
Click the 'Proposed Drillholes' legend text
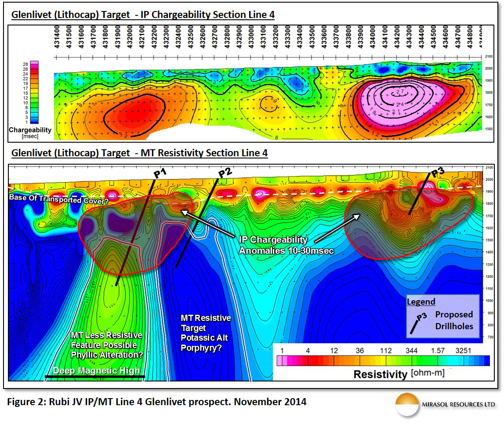tap(454, 320)
